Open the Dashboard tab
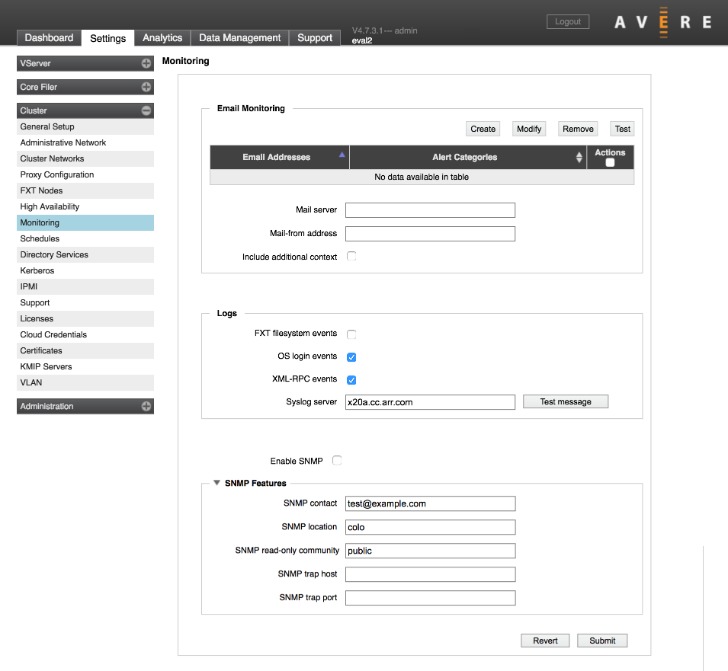Image resolution: width=728 pixels, height=671 pixels. click(x=49, y=38)
